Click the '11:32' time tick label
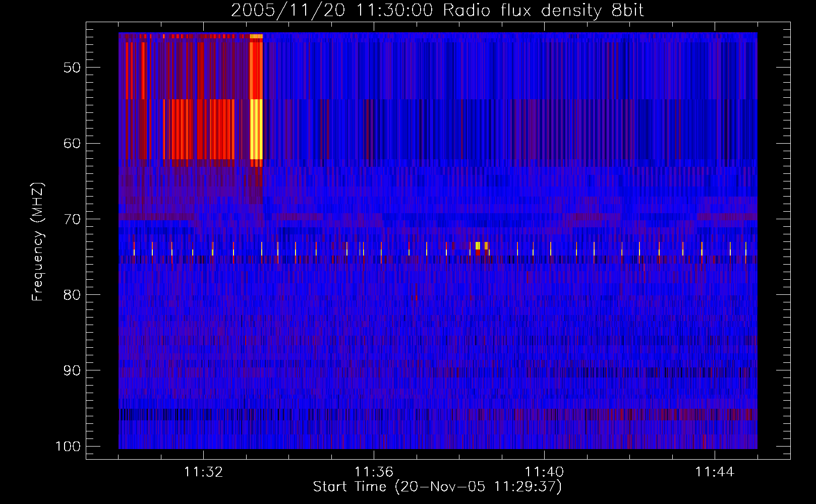 point(203,472)
